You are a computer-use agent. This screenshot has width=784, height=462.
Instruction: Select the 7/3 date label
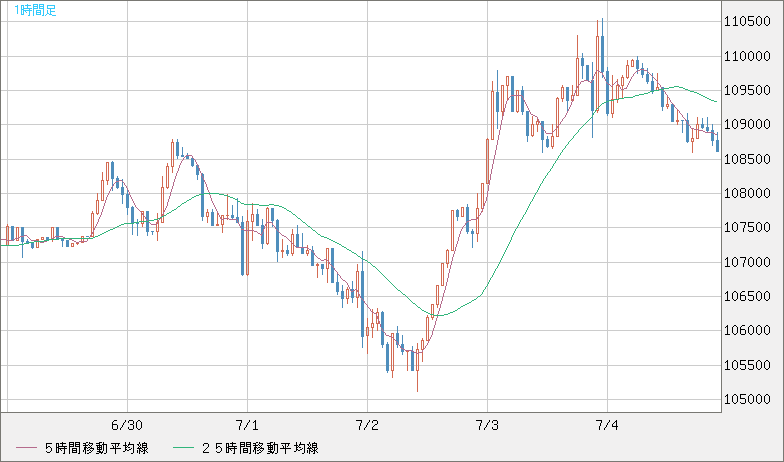click(x=487, y=426)
